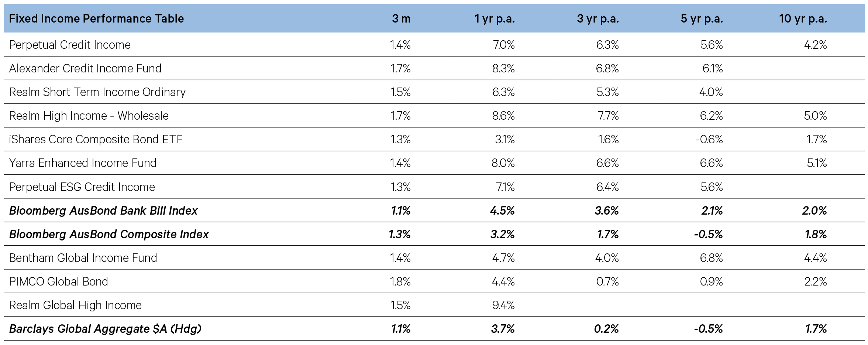
Task: Click iShares 5 yr value -0.6%
Action: (709, 139)
